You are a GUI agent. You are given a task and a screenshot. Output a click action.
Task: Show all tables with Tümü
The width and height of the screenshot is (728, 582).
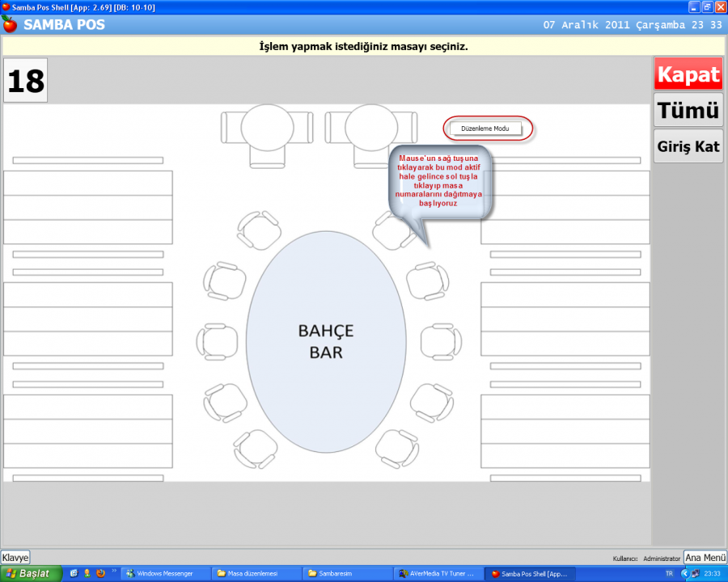coord(688,110)
